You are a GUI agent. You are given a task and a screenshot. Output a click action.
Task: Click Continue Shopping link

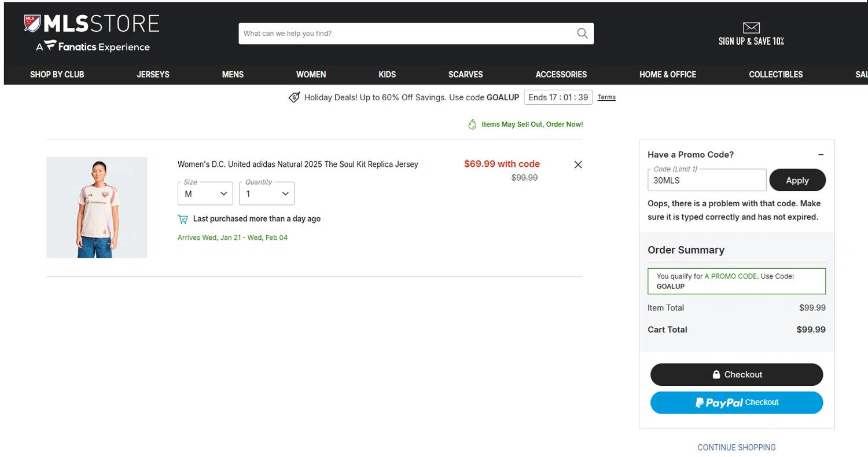pyautogui.click(x=737, y=448)
